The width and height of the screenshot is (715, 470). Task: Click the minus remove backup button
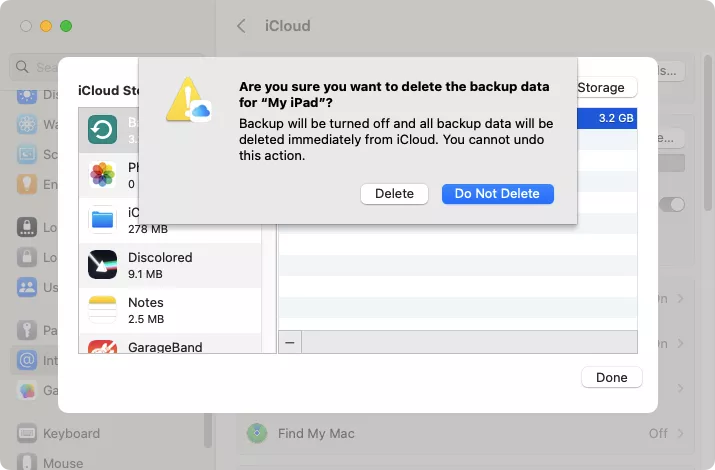[x=290, y=342]
